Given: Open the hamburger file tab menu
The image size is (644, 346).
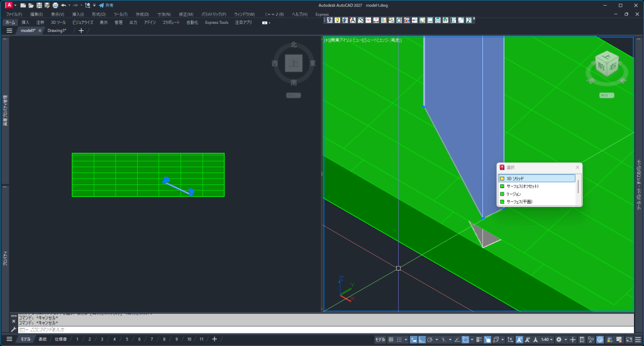Looking at the screenshot, I should [x=9, y=30].
